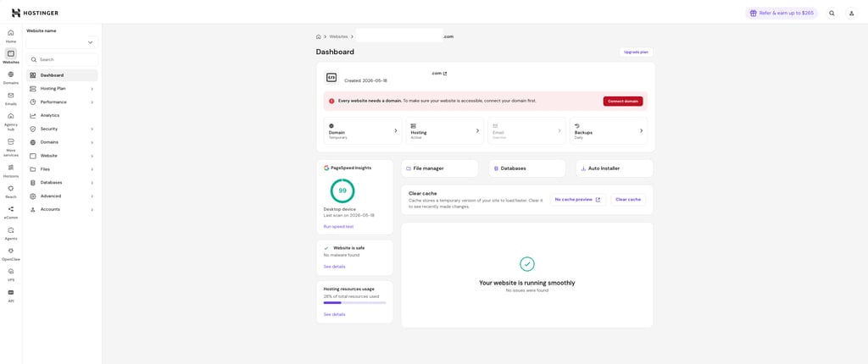
Task: Click the Connect domain button
Action: 623,102
